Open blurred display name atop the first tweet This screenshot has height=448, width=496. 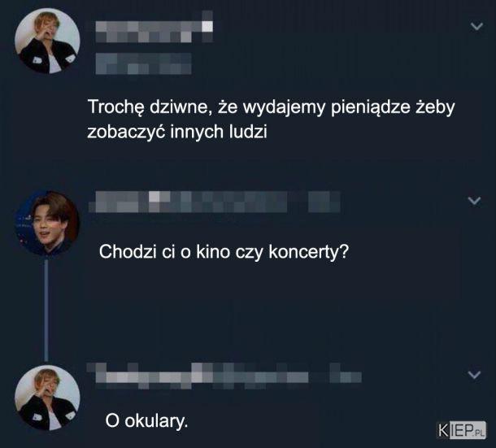pos(154,27)
